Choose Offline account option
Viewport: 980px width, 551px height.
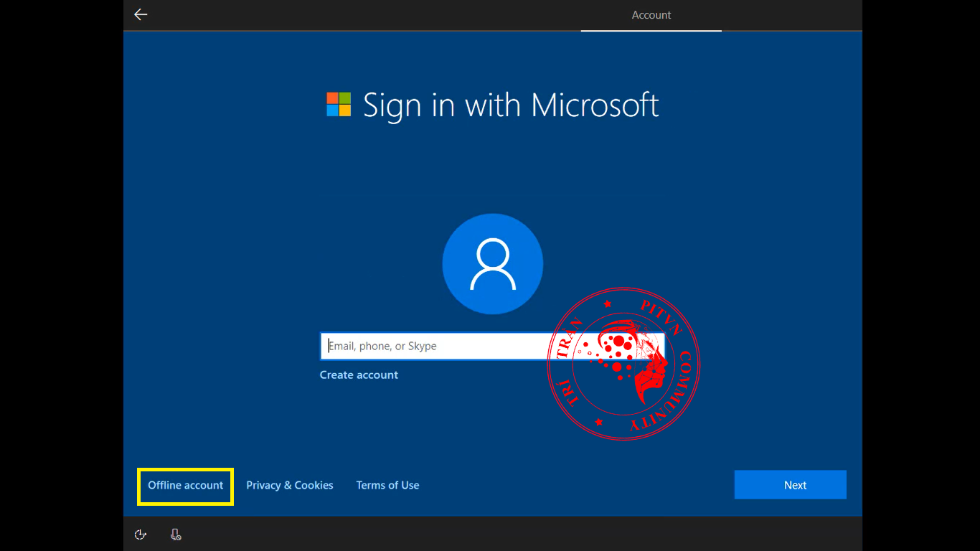coord(186,486)
